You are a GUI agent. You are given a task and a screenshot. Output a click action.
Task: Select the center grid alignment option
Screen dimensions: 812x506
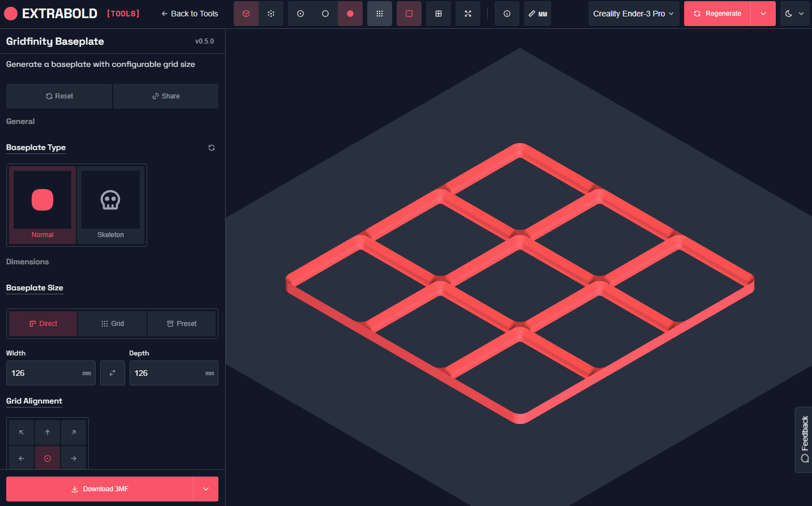coord(47,457)
